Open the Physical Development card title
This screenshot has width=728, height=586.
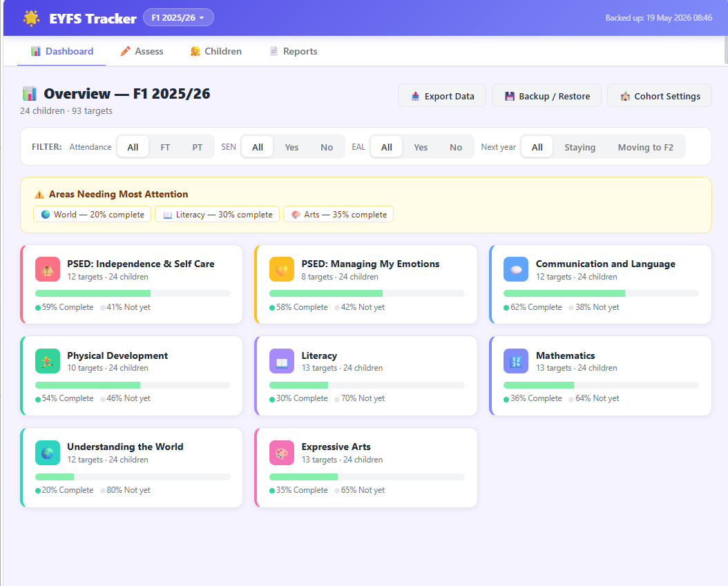pos(117,355)
